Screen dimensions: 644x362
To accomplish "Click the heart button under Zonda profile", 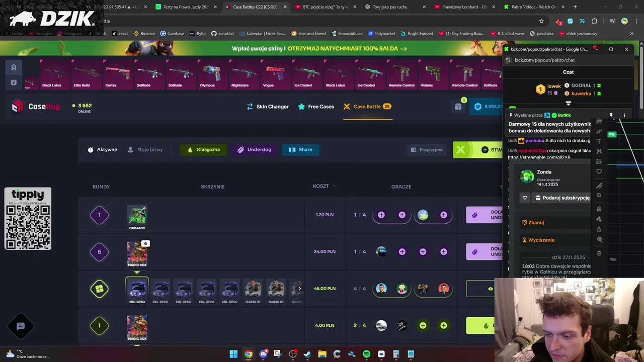I will coord(525,198).
